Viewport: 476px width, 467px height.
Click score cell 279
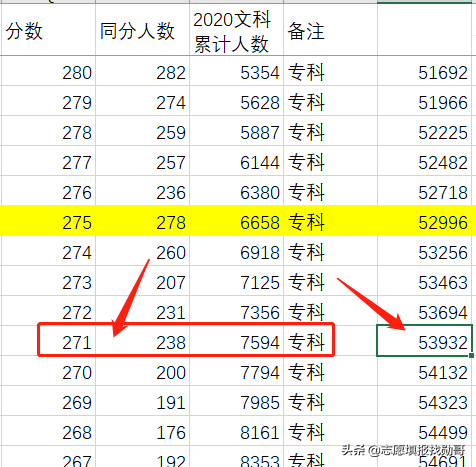tap(48, 101)
